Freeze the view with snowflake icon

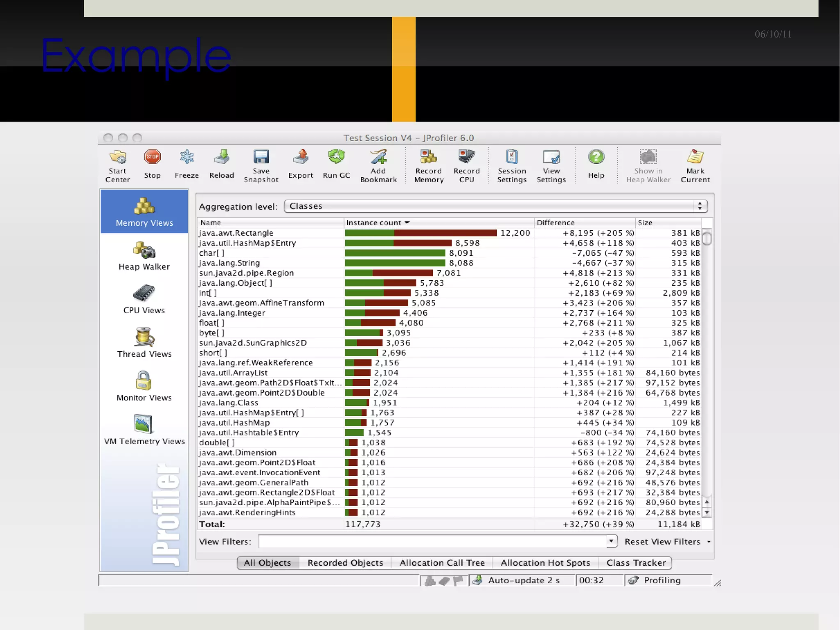click(x=187, y=157)
